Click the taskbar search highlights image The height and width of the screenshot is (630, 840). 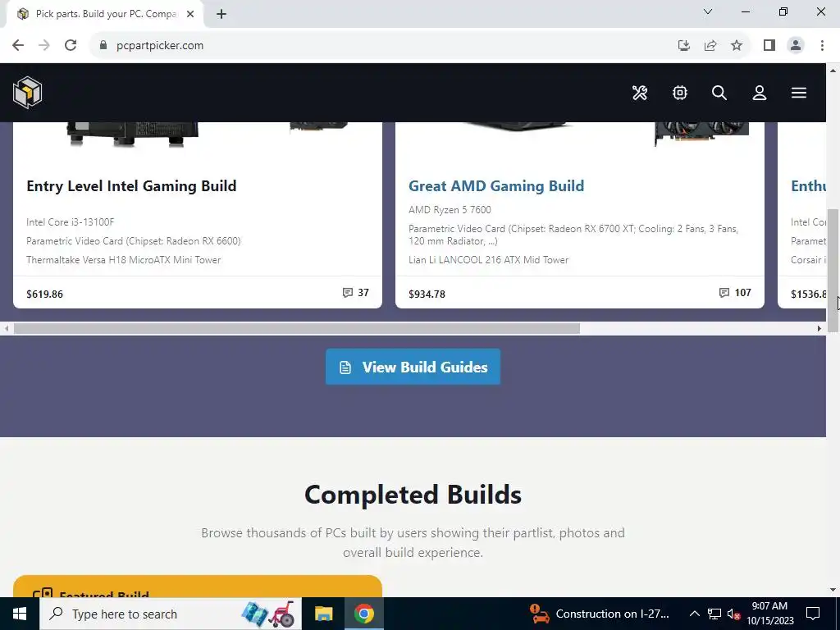(268, 614)
